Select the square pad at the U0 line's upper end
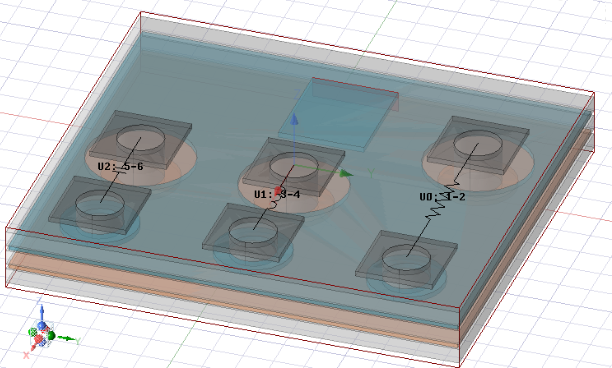This screenshot has width=612, height=368. [478, 145]
